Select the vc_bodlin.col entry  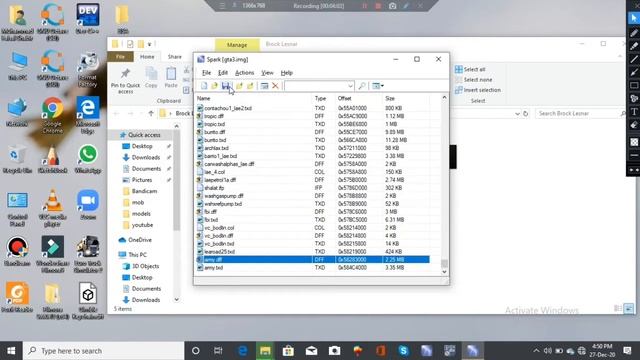point(313,228)
